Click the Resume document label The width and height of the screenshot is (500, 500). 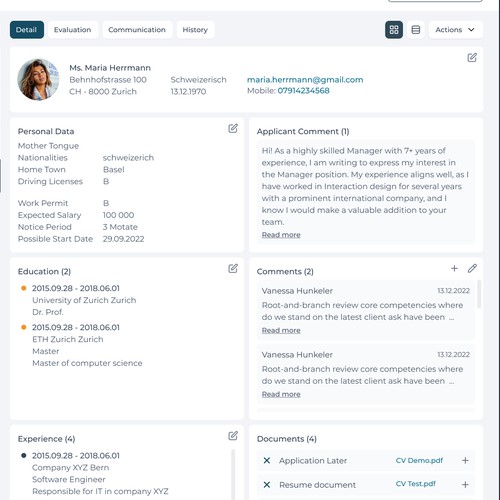pos(317,485)
